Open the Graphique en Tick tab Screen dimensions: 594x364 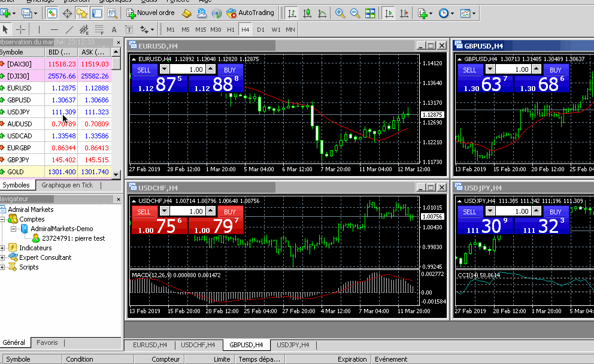click(67, 185)
